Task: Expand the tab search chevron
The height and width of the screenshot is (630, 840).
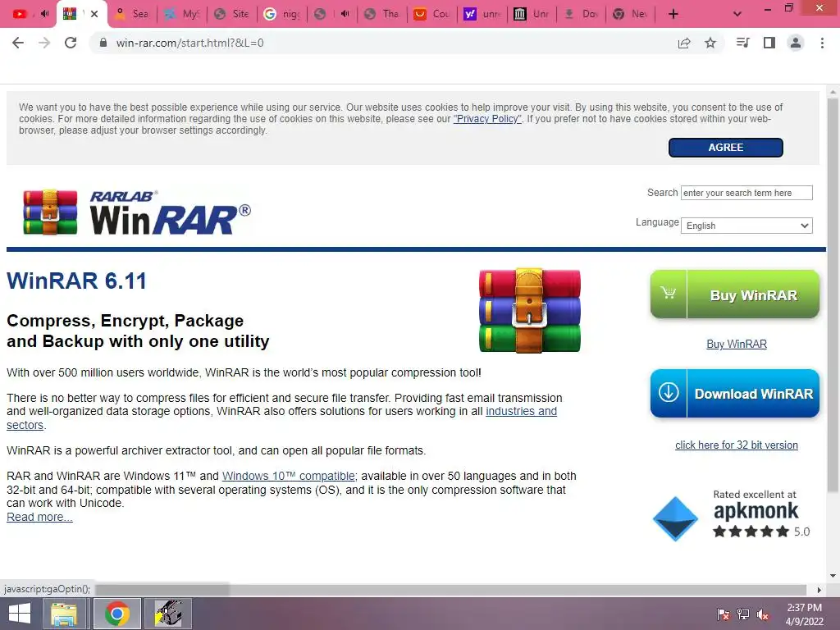Action: coord(737,14)
